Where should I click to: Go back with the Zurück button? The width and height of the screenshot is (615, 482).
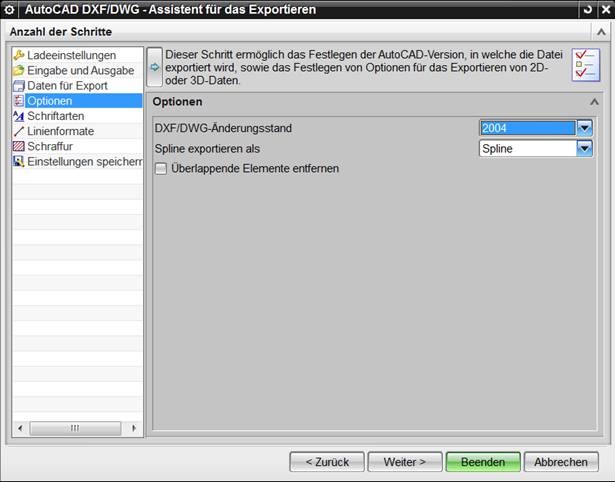(x=326, y=462)
